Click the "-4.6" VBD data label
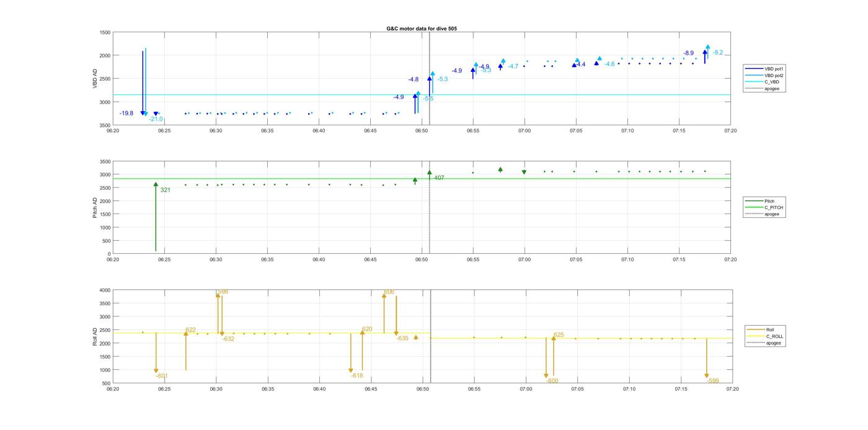 tap(610, 64)
